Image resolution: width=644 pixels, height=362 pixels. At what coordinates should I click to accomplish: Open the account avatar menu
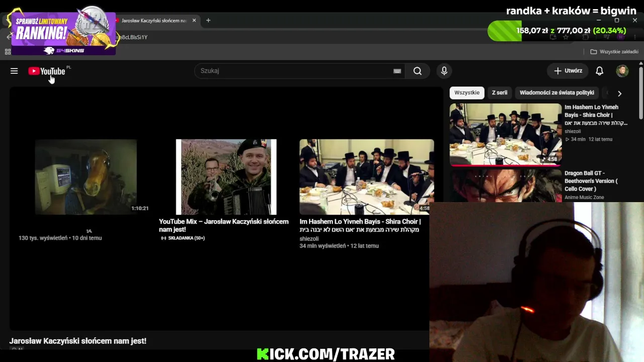[622, 71]
